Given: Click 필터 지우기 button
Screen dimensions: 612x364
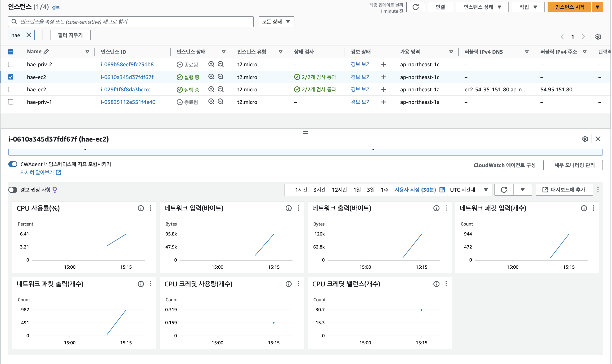Looking at the screenshot, I should click(70, 35).
